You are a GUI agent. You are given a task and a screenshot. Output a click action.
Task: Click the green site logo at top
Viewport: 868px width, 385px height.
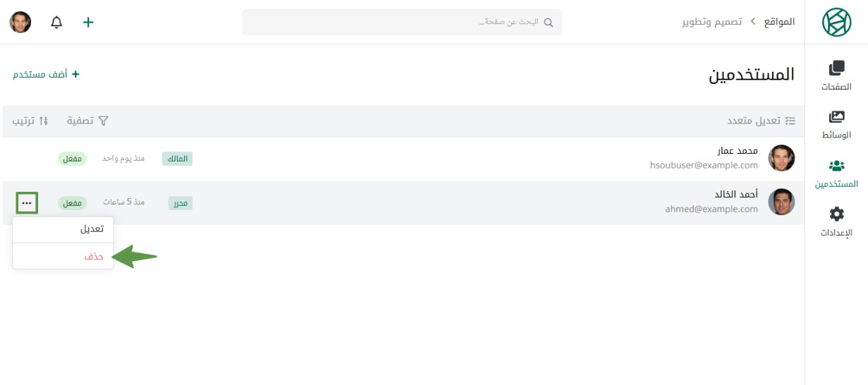click(x=836, y=22)
